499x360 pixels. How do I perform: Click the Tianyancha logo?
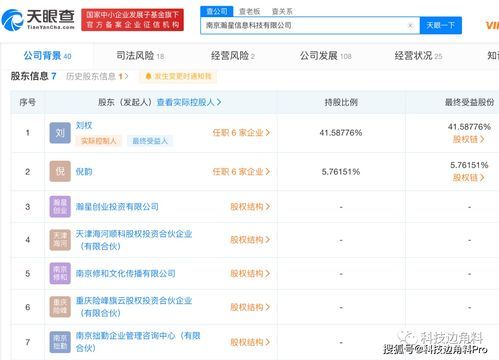coord(38,20)
